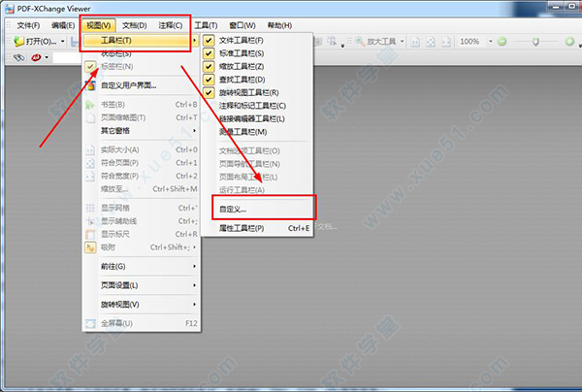Click the red OCR icon
Image resolution: width=582 pixels, height=392 pixels.
(x=36, y=57)
